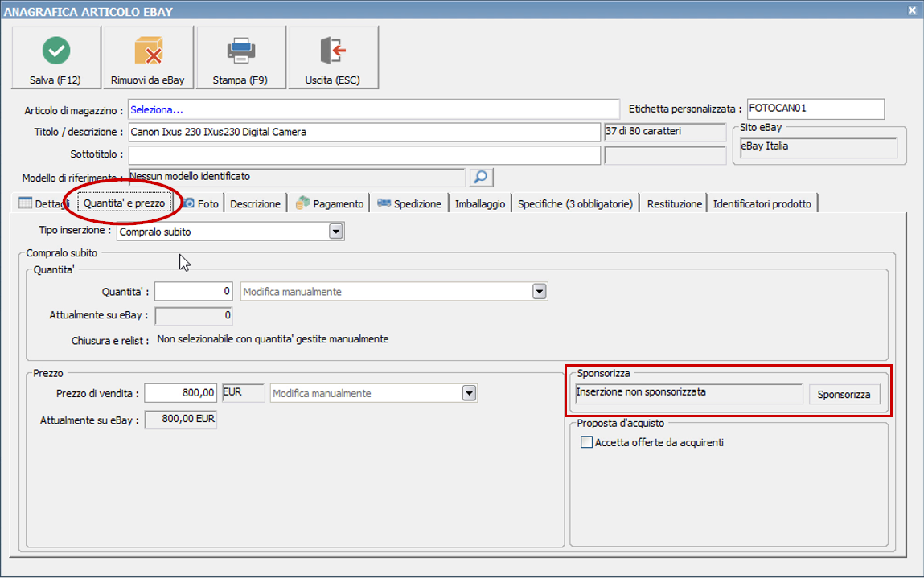Select the Quantita' e prezzo tab

click(x=125, y=203)
